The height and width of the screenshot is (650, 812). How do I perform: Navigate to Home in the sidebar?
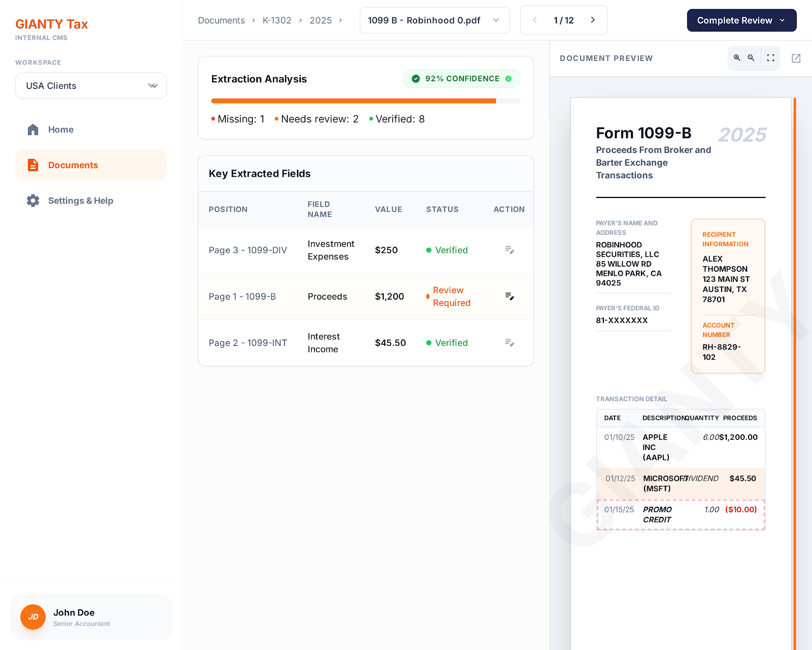click(60, 129)
